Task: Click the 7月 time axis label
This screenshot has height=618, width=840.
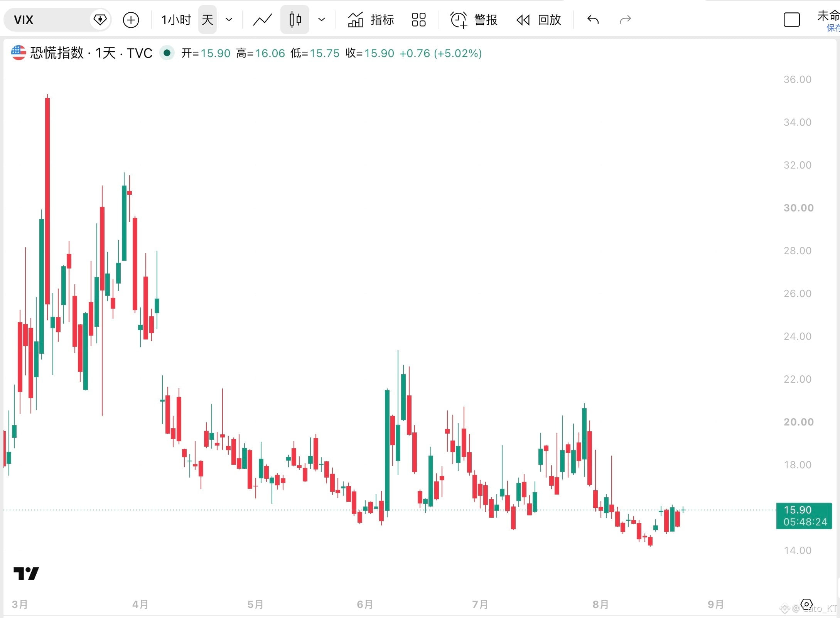Action: (480, 604)
